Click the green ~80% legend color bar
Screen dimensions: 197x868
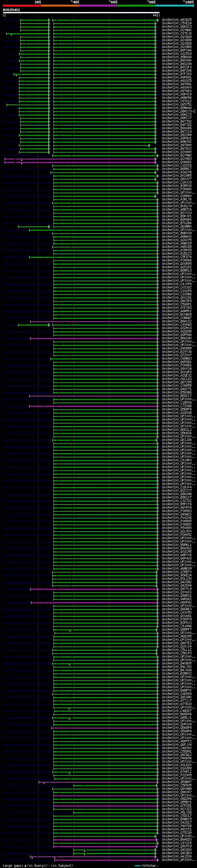[x=137, y=6]
